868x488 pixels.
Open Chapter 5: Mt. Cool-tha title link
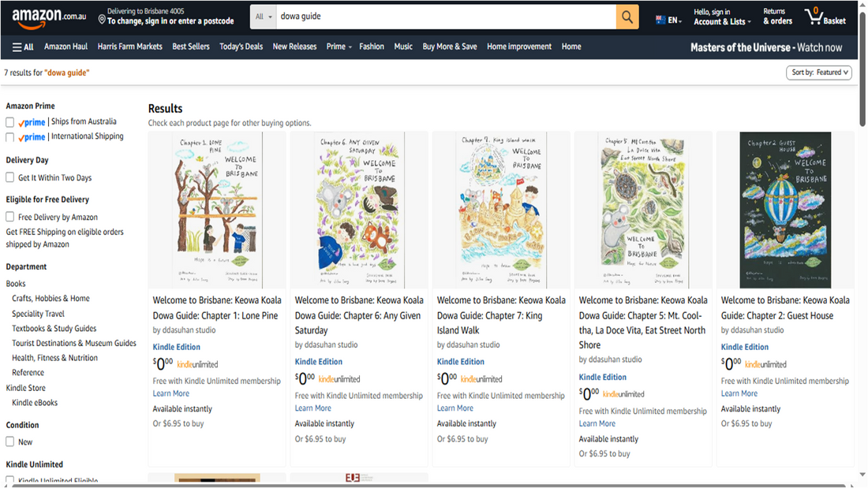(643, 322)
